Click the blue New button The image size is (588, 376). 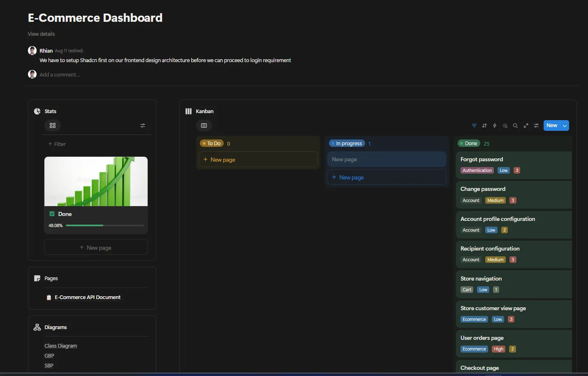[x=552, y=125]
